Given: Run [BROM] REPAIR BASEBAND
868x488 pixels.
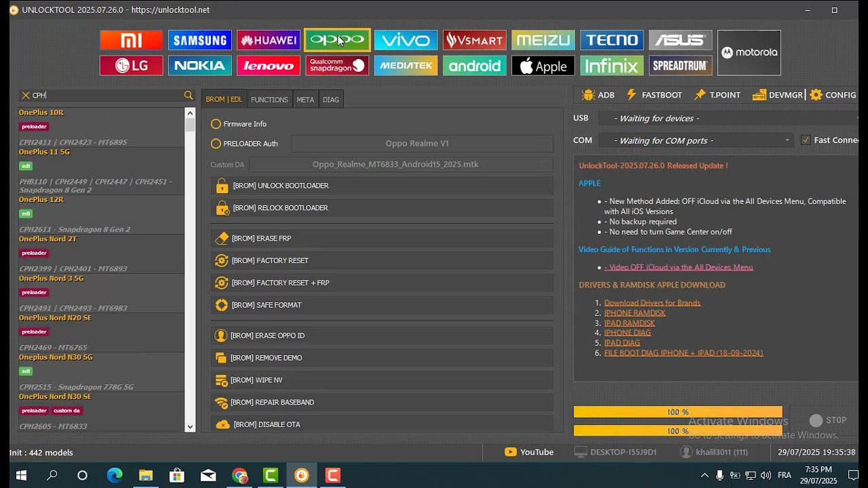Looking at the screenshot, I should coord(382,403).
